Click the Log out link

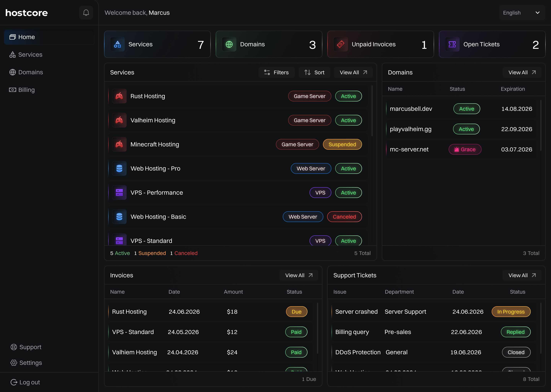[x=25, y=382]
